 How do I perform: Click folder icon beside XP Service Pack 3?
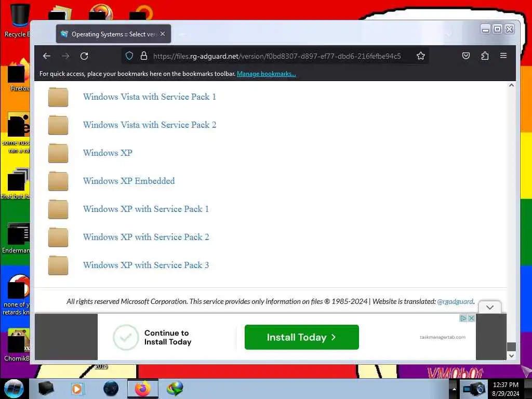[x=58, y=265]
